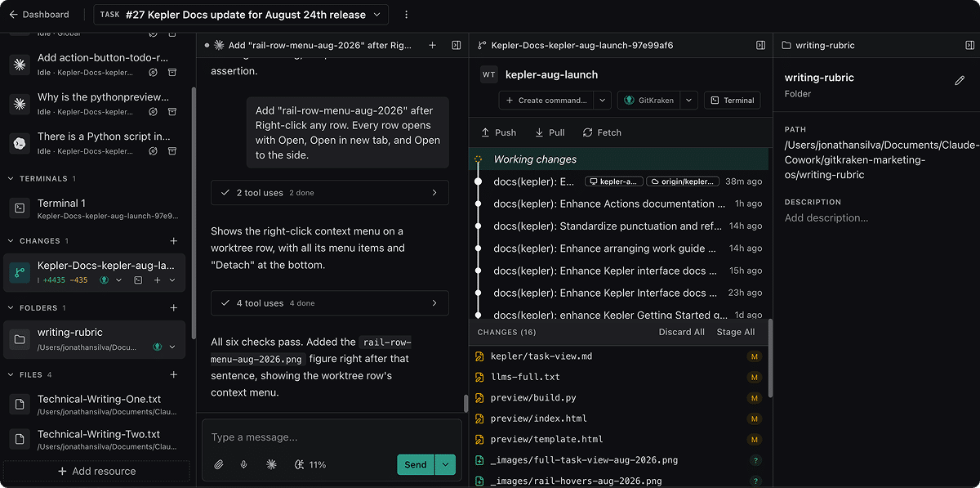This screenshot has height=488, width=980.
Task: Expand '4 tool uses' details
Action: click(x=329, y=303)
